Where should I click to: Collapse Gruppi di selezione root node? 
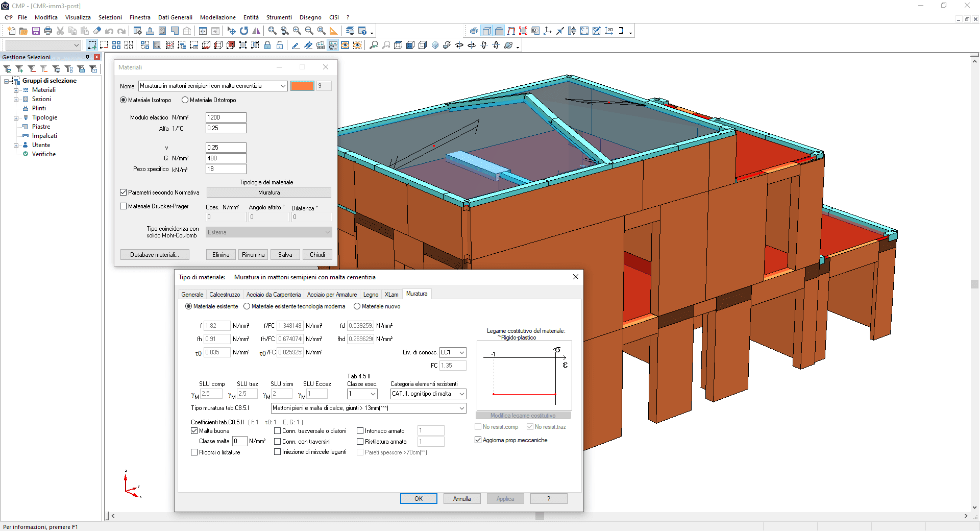6,81
